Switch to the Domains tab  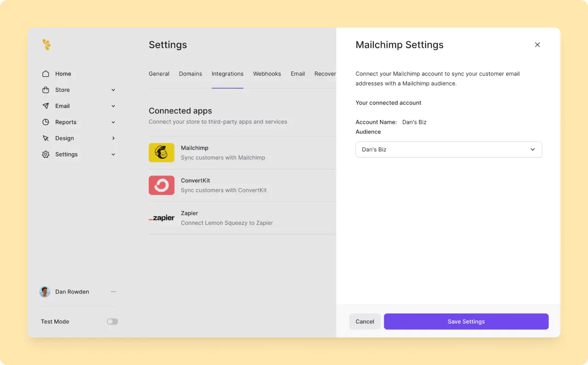coord(190,74)
